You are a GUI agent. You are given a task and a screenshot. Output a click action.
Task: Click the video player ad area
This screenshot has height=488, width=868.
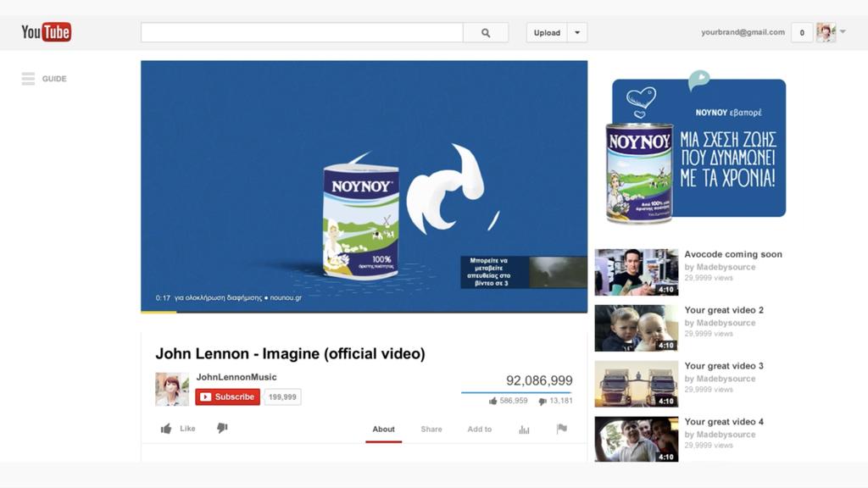364,186
